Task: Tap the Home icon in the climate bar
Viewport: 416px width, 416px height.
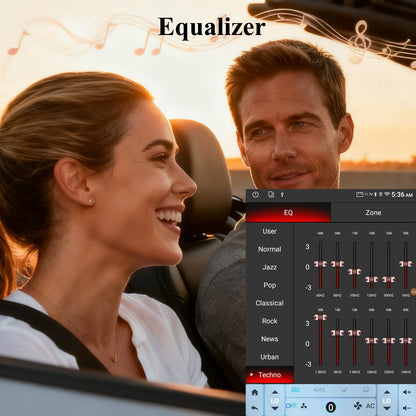Action: coord(255,392)
